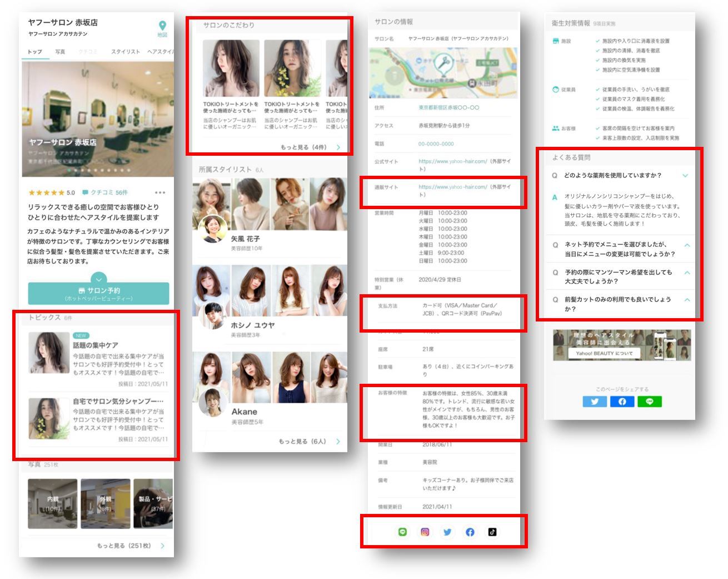Tap hero image carousel dots
This screenshot has width=728, height=579.
point(99,170)
